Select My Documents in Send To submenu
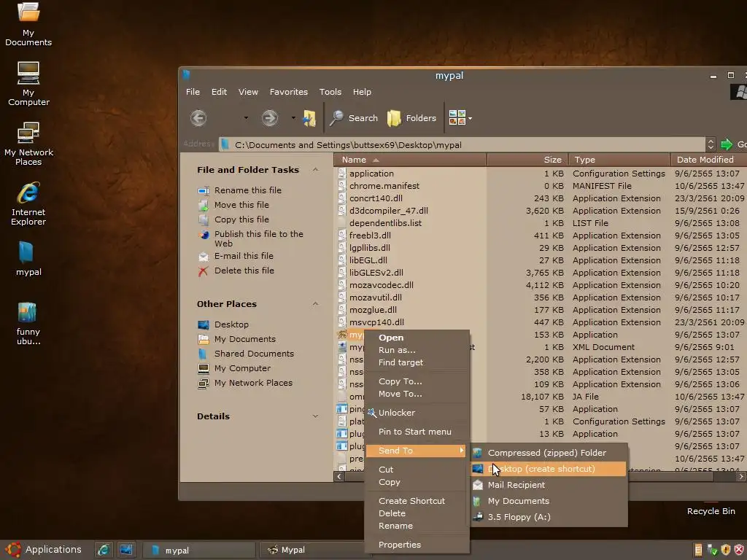Image resolution: width=747 pixels, height=560 pixels. (548, 501)
